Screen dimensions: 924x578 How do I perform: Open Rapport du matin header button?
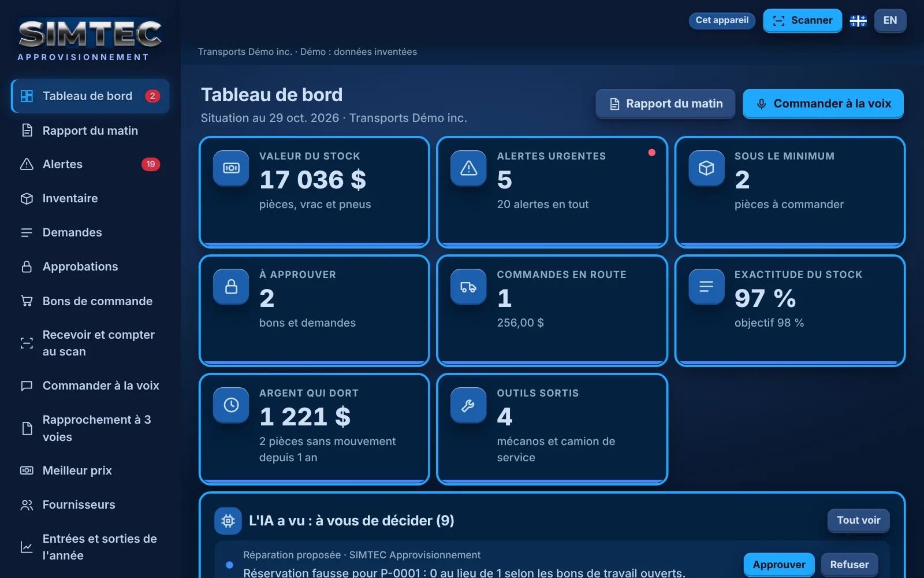(x=665, y=103)
